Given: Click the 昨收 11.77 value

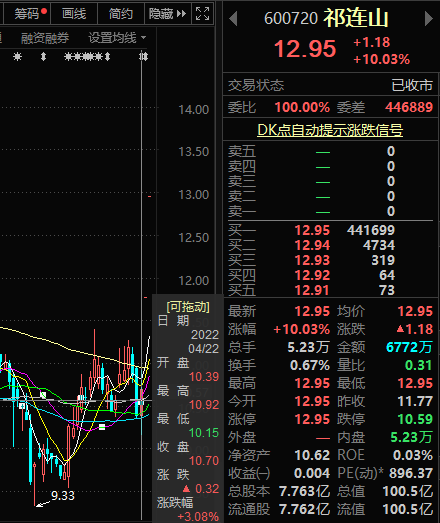Looking at the screenshot, I should tap(415, 401).
